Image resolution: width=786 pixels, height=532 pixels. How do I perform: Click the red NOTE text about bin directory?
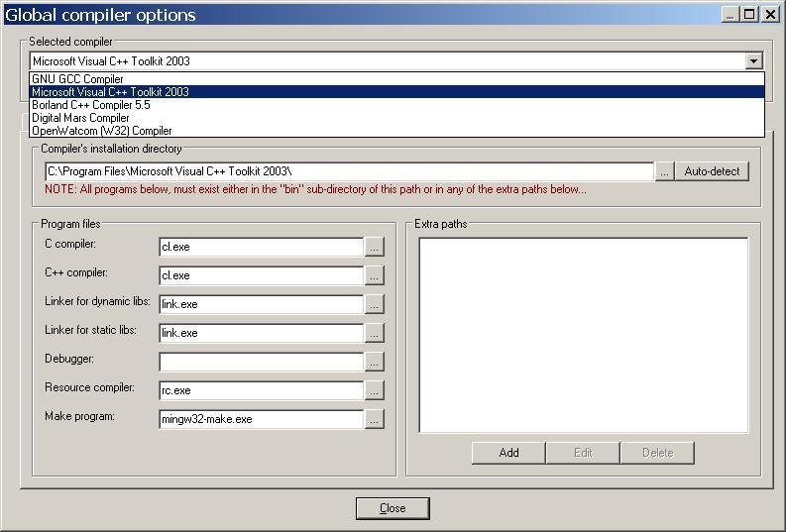[x=315, y=189]
